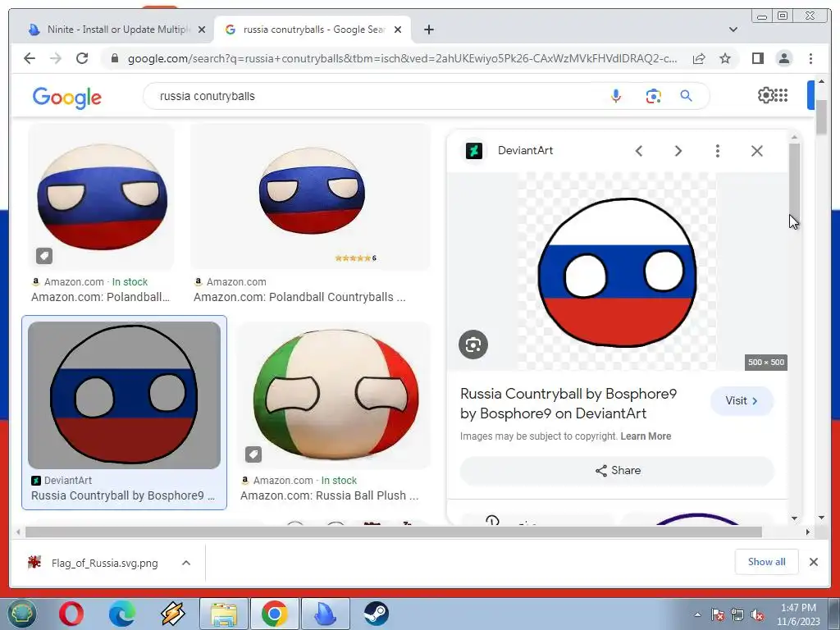
Task: Expand the tab search dropdown
Action: 733,30
